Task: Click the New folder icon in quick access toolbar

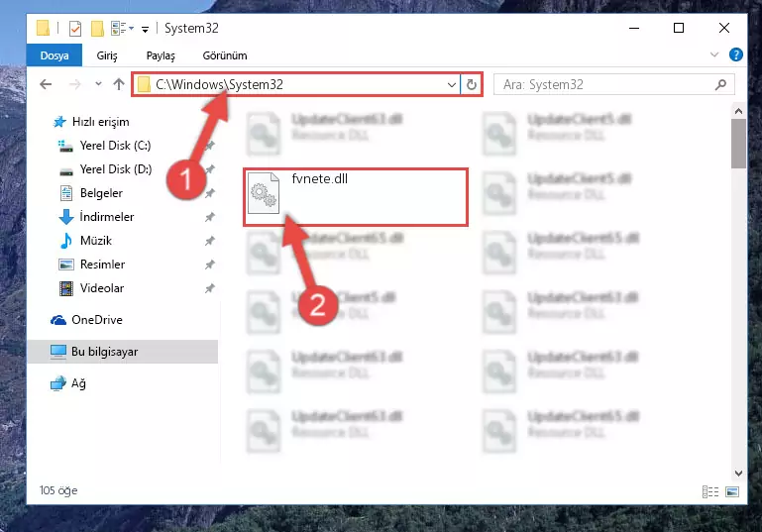Action: click(x=97, y=28)
